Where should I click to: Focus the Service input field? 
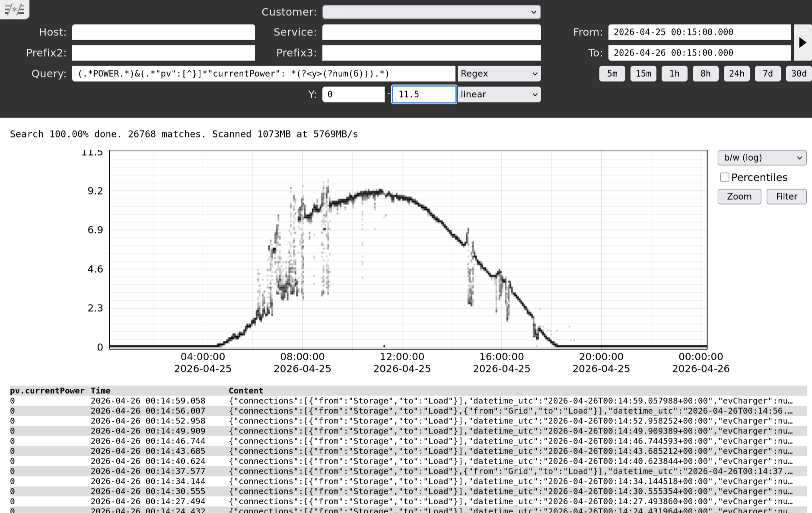[431, 32]
